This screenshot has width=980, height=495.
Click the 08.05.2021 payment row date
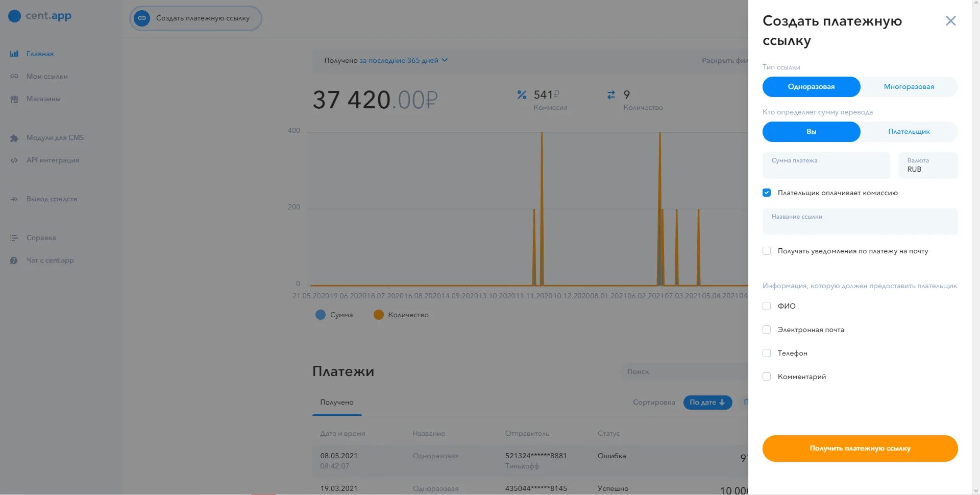339,456
